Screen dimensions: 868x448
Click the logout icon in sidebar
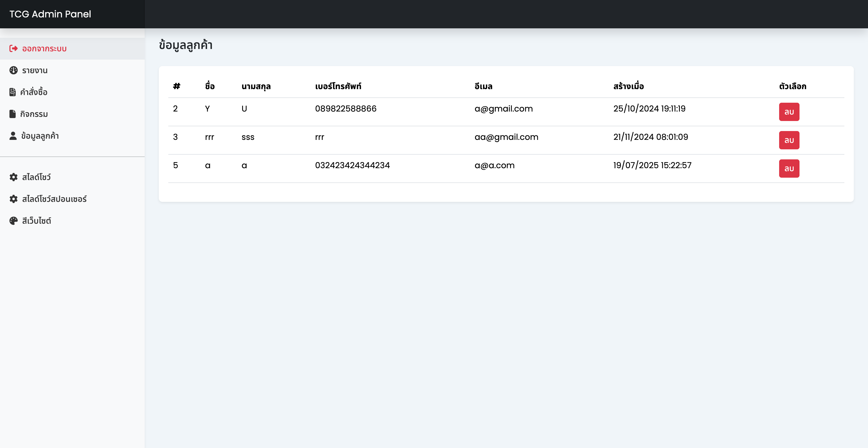click(14, 48)
